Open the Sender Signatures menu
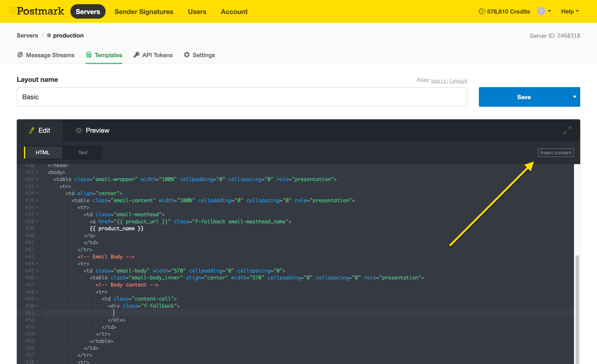The height and width of the screenshot is (364, 597). click(144, 12)
